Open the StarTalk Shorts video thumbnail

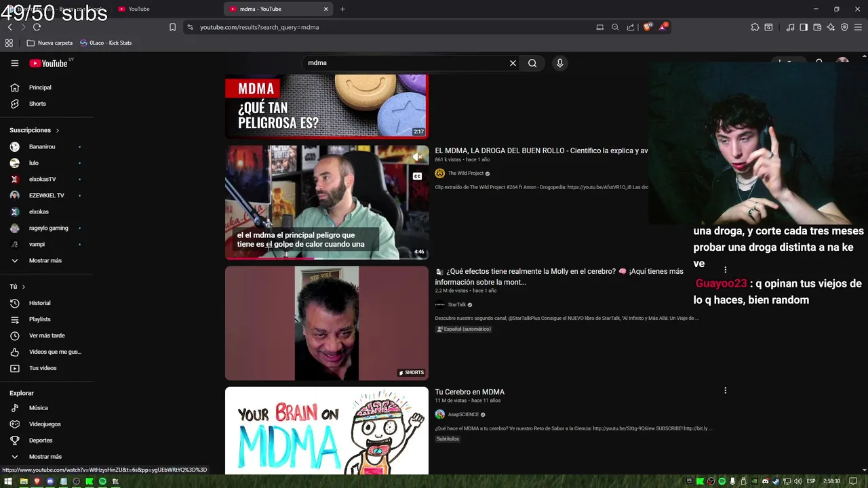[x=327, y=323]
